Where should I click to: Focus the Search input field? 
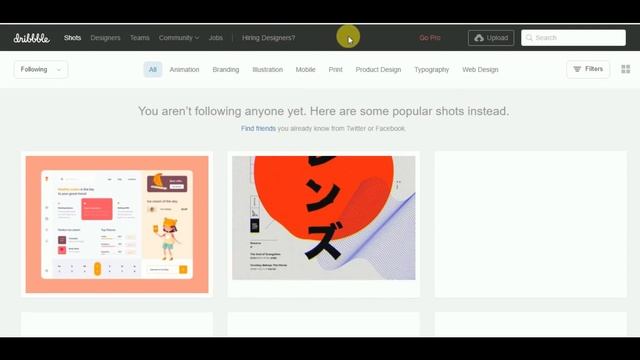click(573, 38)
